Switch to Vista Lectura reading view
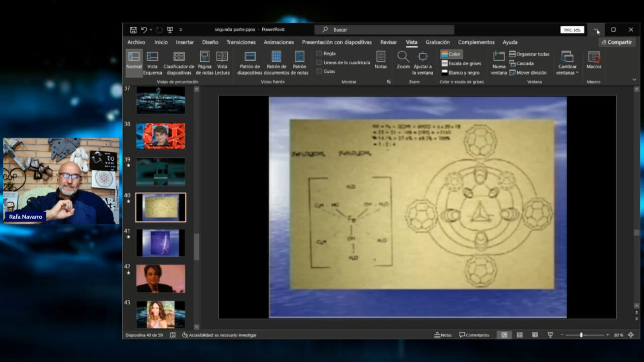Viewport: 644px width, 362px height. pos(222,63)
